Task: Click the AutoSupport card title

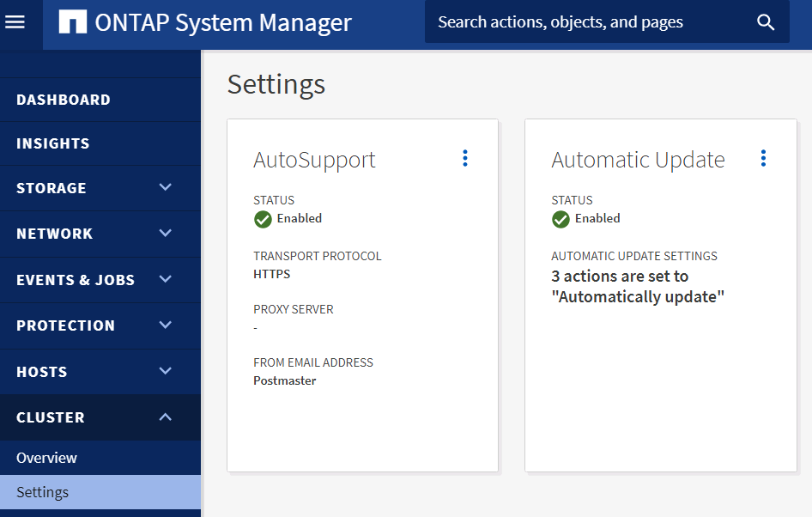Action: tap(314, 160)
